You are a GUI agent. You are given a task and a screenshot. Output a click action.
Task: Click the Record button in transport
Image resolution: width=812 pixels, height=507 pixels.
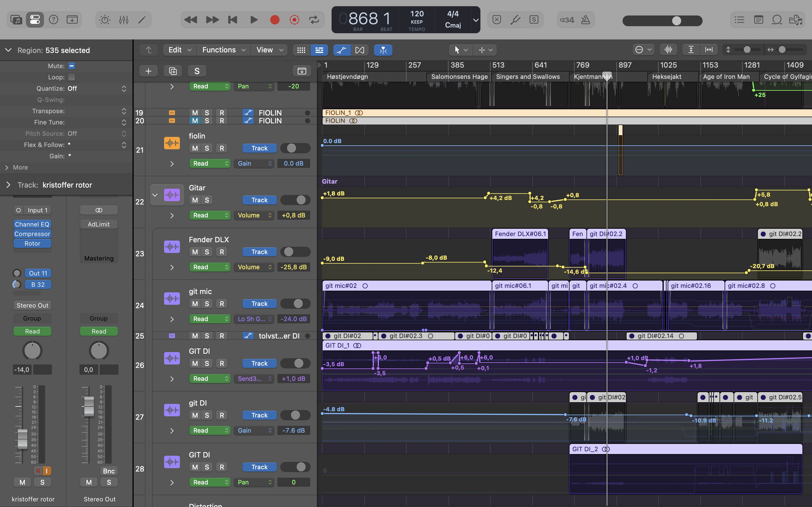click(x=274, y=20)
